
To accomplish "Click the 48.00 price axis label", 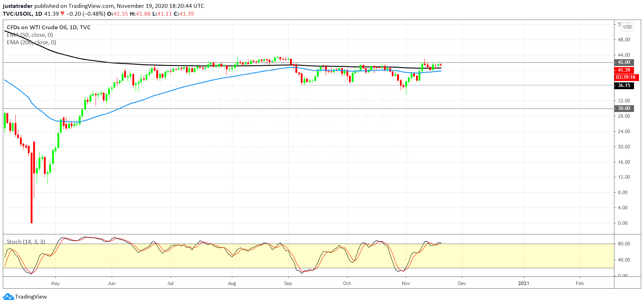I will pos(624,40).
